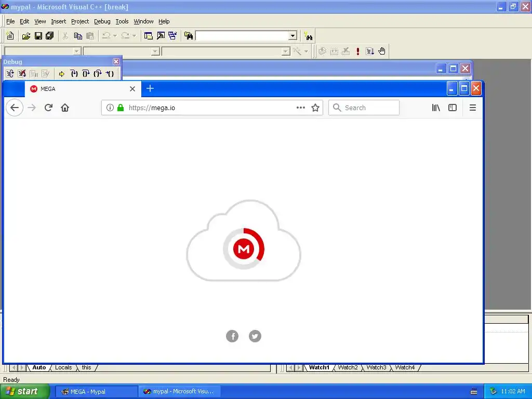Viewport: 532px width, 399px height.
Task: Click the browser Search field
Action: [364, 108]
